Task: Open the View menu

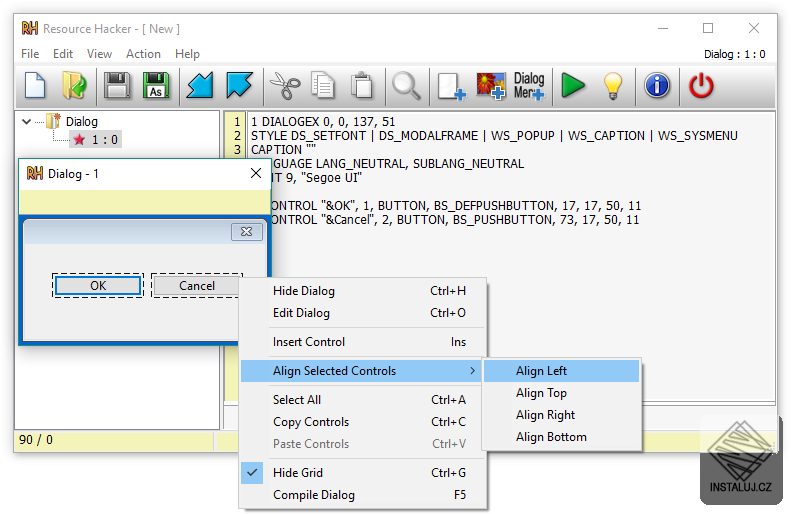Action: coord(99,54)
